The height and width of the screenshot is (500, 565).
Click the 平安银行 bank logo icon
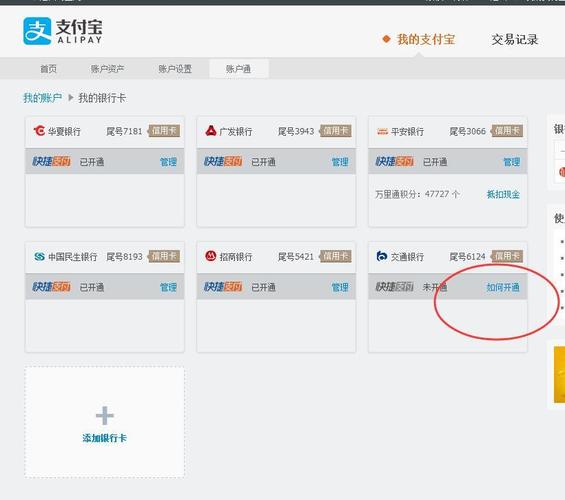382,131
